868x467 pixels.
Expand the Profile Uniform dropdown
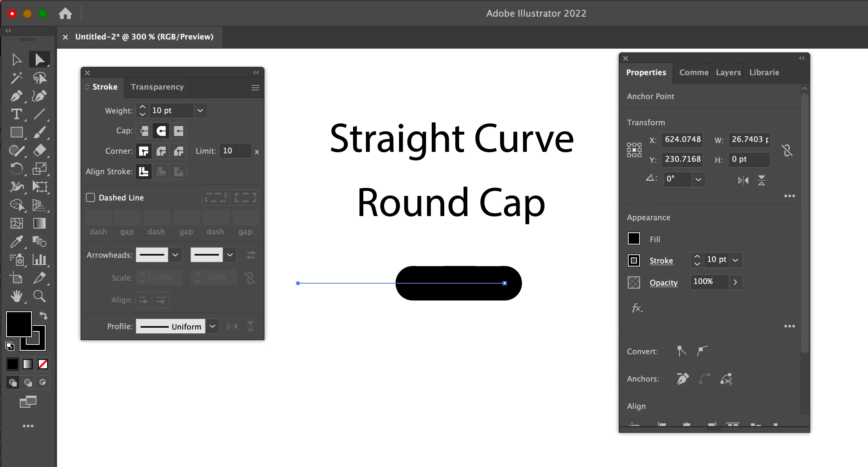pos(212,326)
